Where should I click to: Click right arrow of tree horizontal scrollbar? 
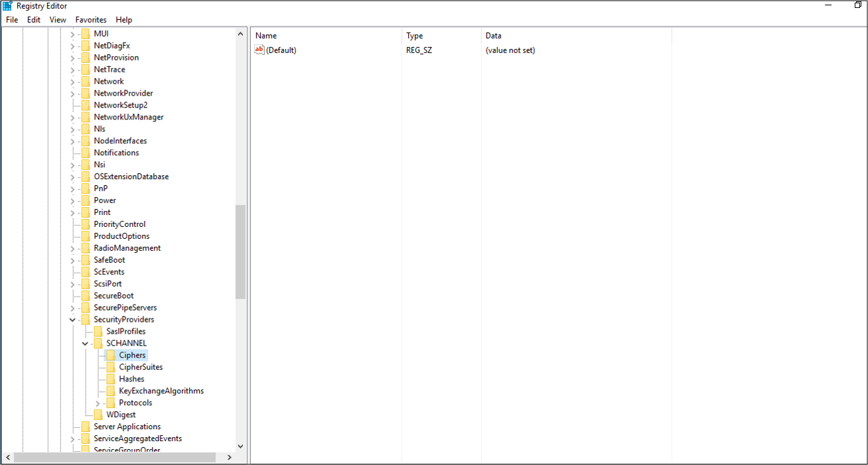230,458
